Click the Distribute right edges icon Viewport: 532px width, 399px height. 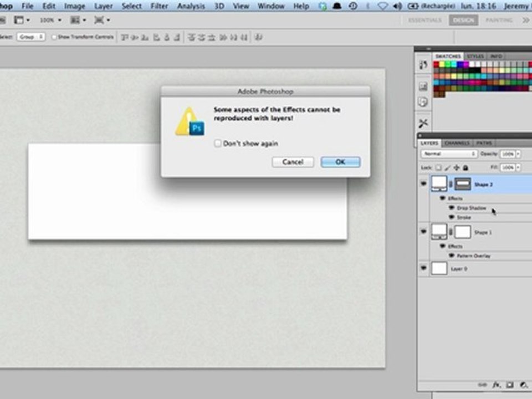[244, 37]
